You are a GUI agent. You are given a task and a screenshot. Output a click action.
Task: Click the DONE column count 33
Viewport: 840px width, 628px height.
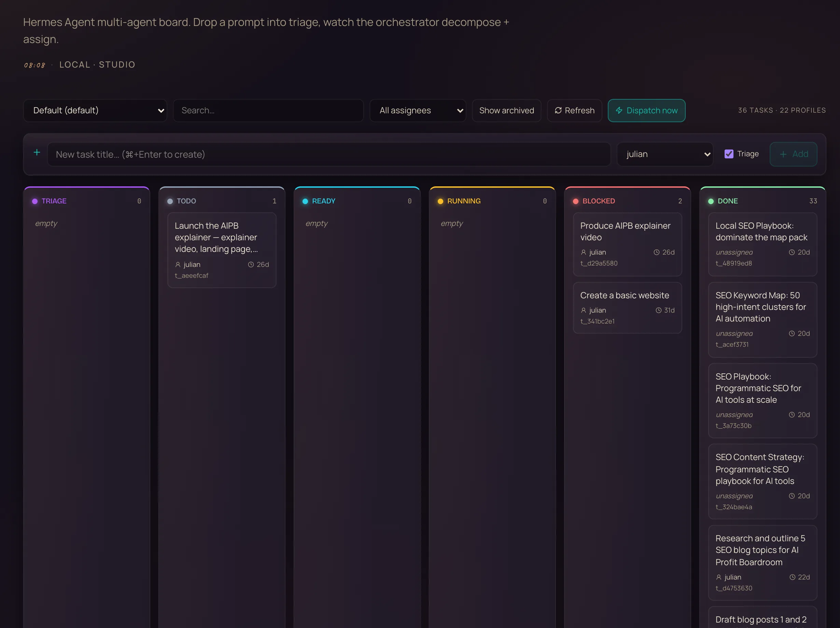(x=813, y=201)
